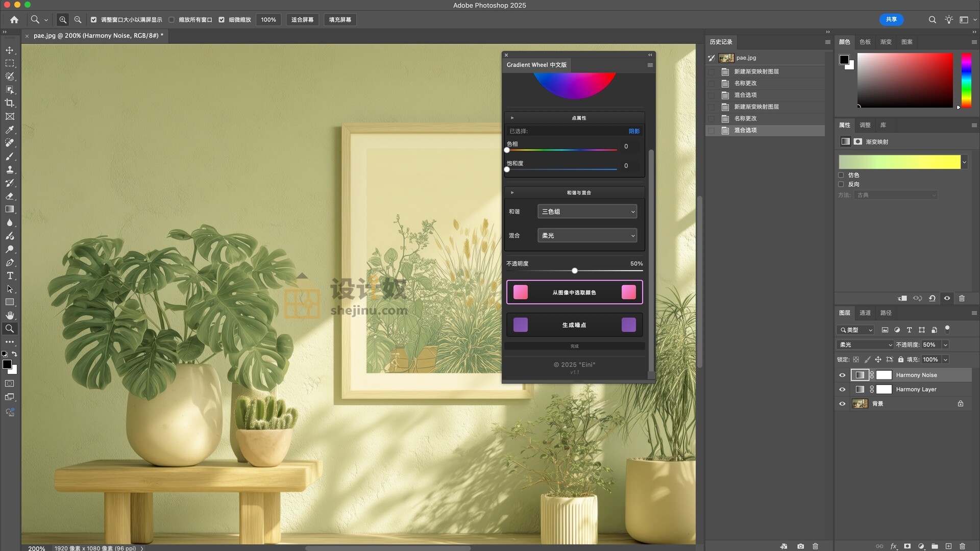Click the 生成噪点 button

tap(574, 325)
